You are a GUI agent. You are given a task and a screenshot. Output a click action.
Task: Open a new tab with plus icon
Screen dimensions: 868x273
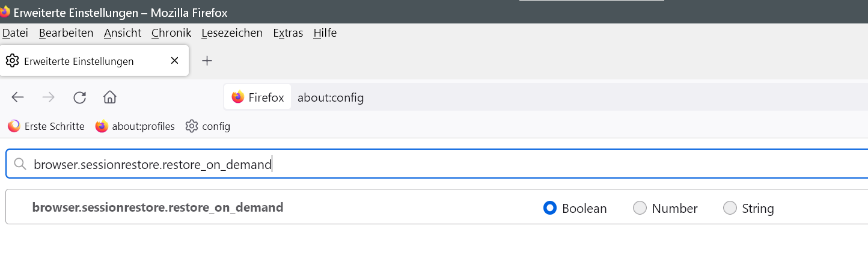(207, 61)
